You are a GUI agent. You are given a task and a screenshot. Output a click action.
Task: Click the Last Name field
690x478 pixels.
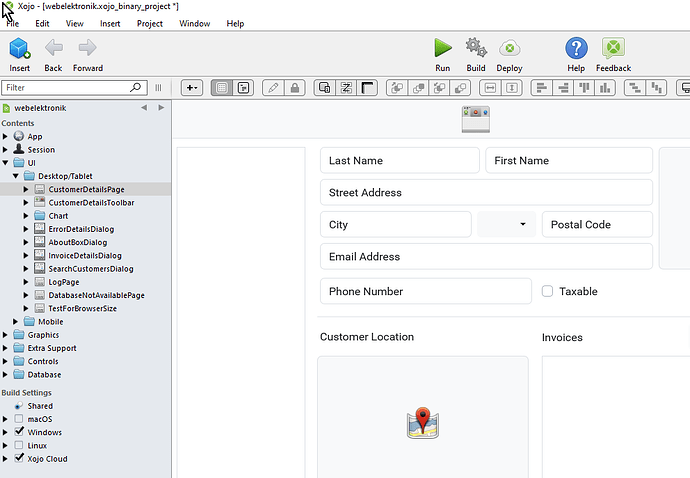coord(400,160)
